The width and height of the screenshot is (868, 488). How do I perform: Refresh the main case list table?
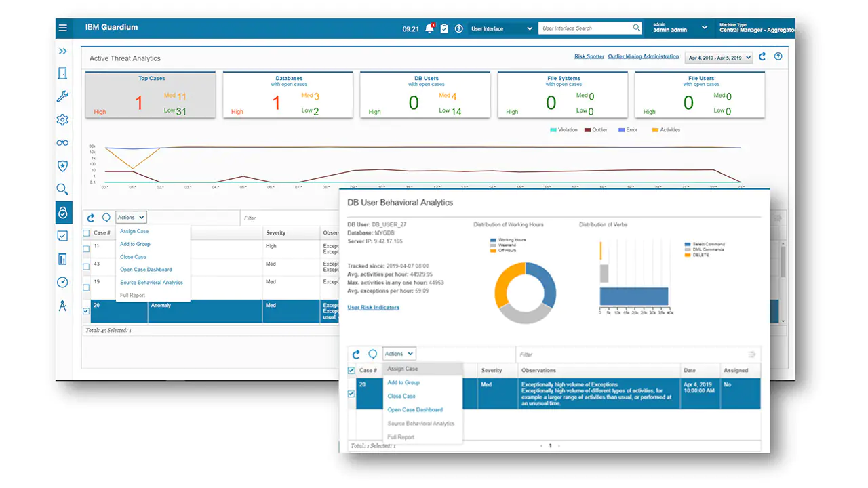91,218
